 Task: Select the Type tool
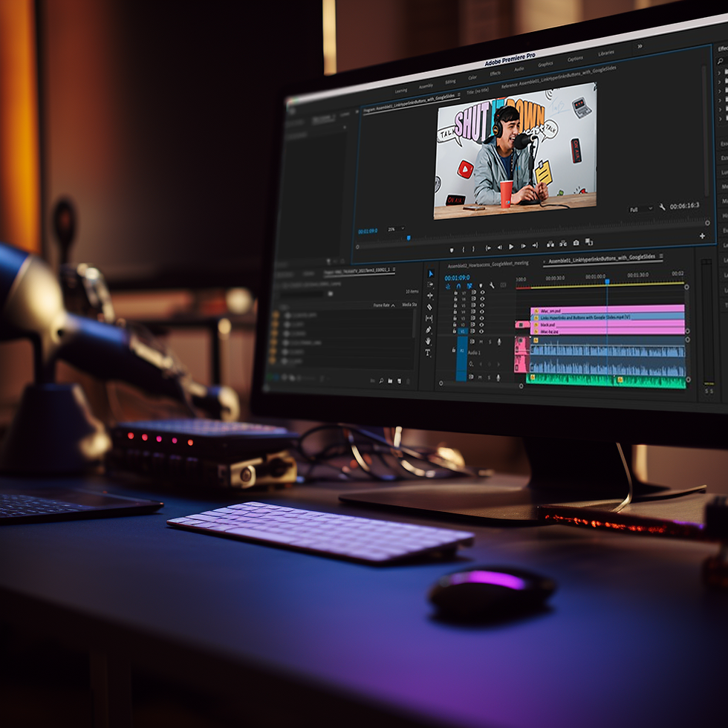pos(428,352)
